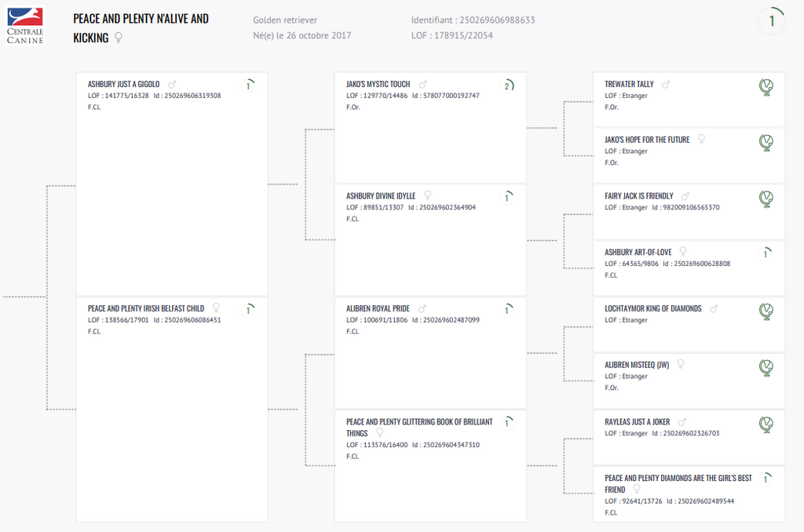This screenshot has height=532, width=804.
Task: Click the Centrale Canine logo
Action: coord(25,26)
